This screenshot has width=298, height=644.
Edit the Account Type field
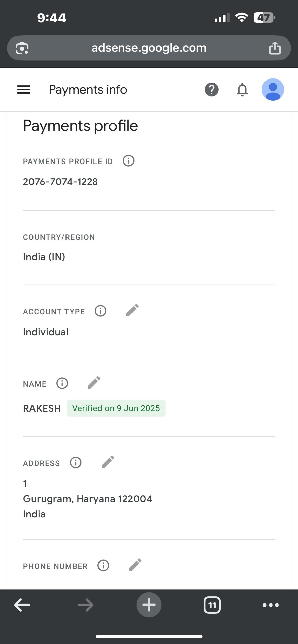click(132, 310)
